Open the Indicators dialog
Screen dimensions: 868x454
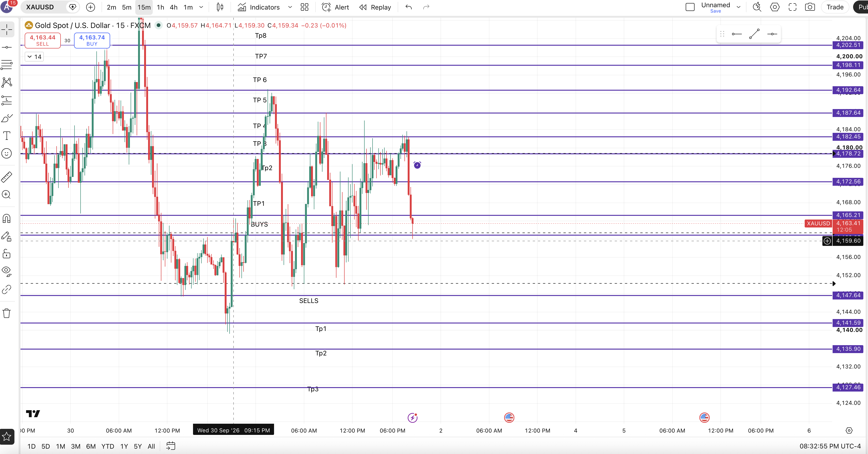click(x=259, y=7)
